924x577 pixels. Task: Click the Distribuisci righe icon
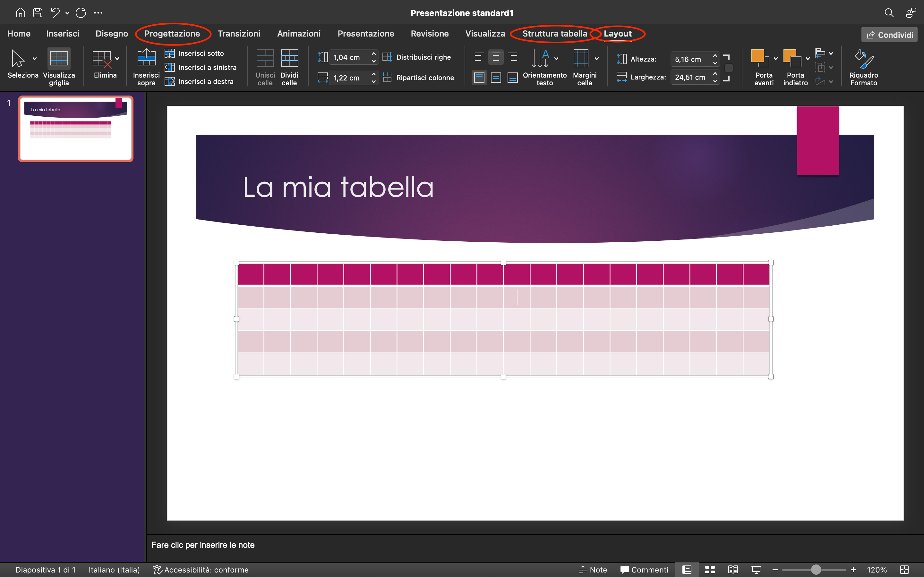click(x=387, y=57)
